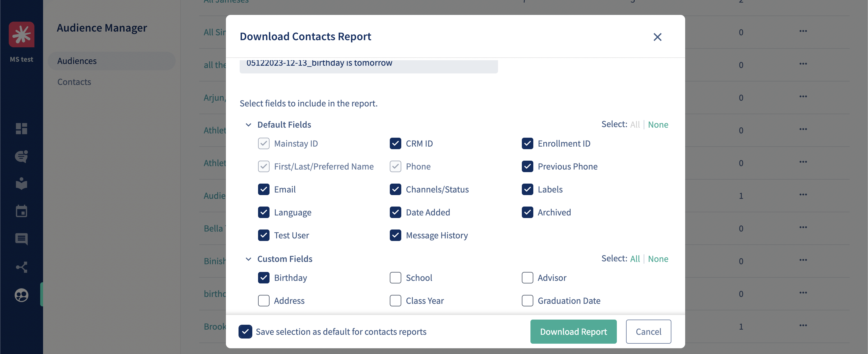Image resolution: width=868 pixels, height=354 pixels.
Task: Check the Address custom field
Action: 263,300
